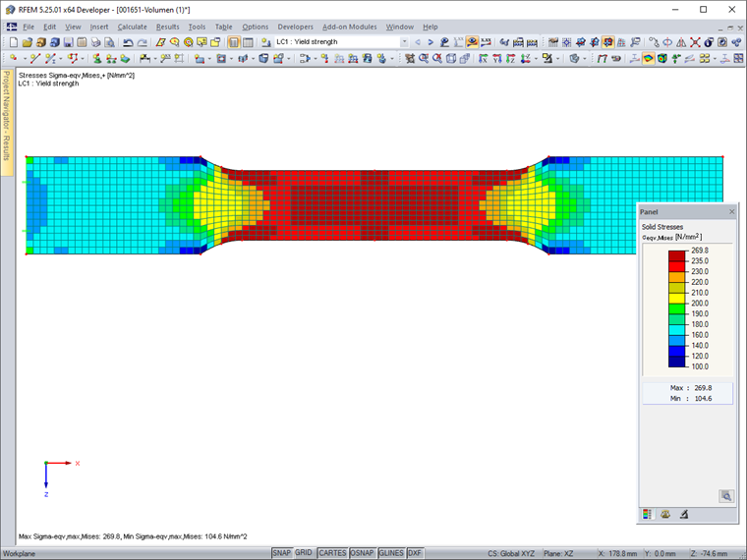Redo the last undone action
Image resolution: width=747 pixels, height=560 pixels.
pyautogui.click(x=142, y=42)
